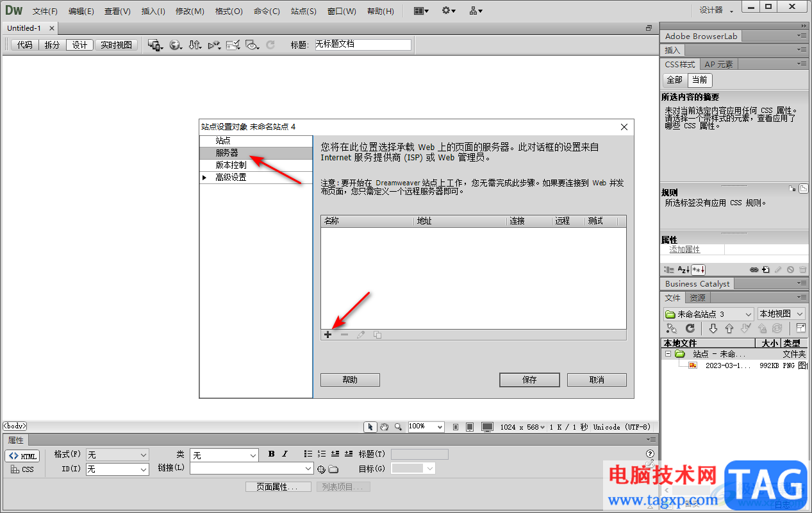Select 版本控制 in site setup sidebar
Screen dimensions: 812x513
pyautogui.click(x=256, y=165)
